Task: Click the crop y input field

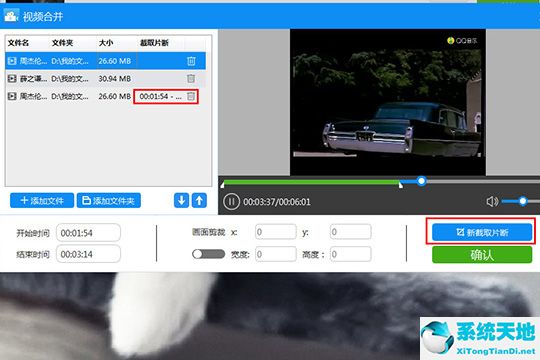Action: pyautogui.click(x=351, y=232)
